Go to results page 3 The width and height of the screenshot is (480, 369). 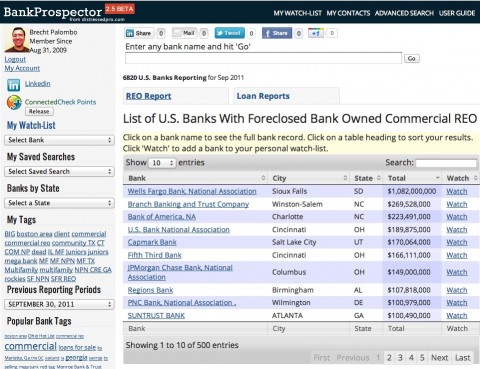(x=400, y=358)
